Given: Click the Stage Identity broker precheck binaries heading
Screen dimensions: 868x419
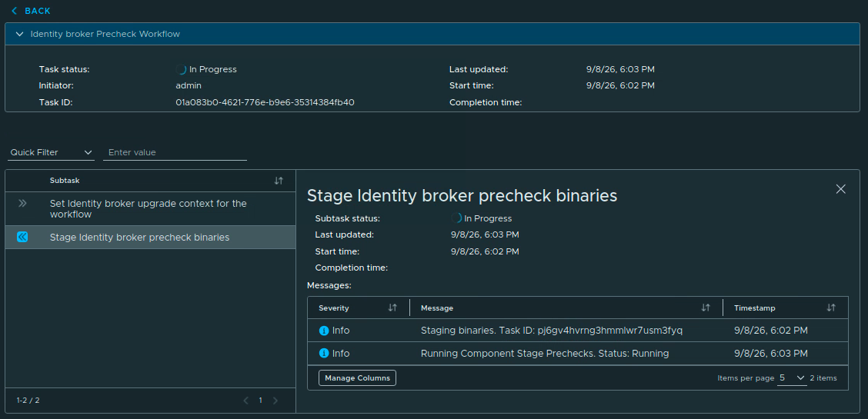Looking at the screenshot, I should coord(462,195).
